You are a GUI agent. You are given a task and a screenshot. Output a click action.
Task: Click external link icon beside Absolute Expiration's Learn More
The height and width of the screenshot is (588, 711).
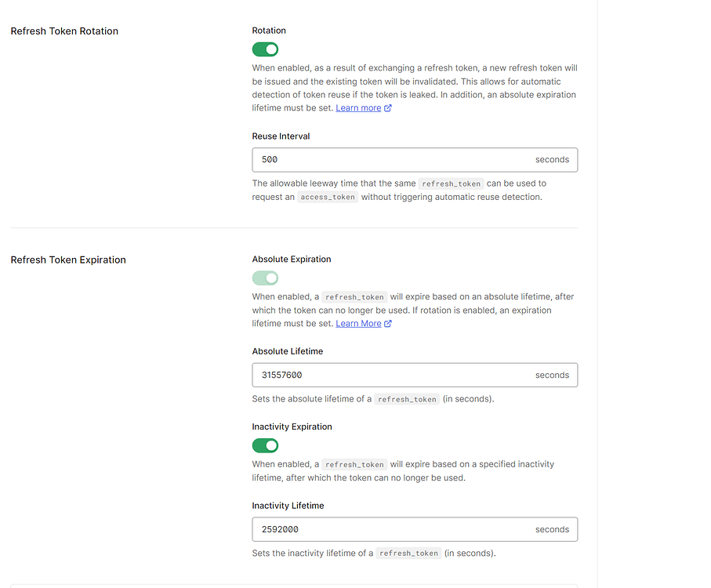tap(388, 324)
